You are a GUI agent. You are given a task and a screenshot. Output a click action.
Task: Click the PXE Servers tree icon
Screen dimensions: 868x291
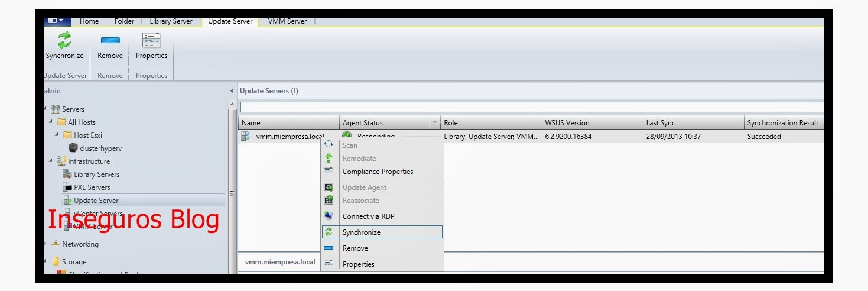coord(67,187)
